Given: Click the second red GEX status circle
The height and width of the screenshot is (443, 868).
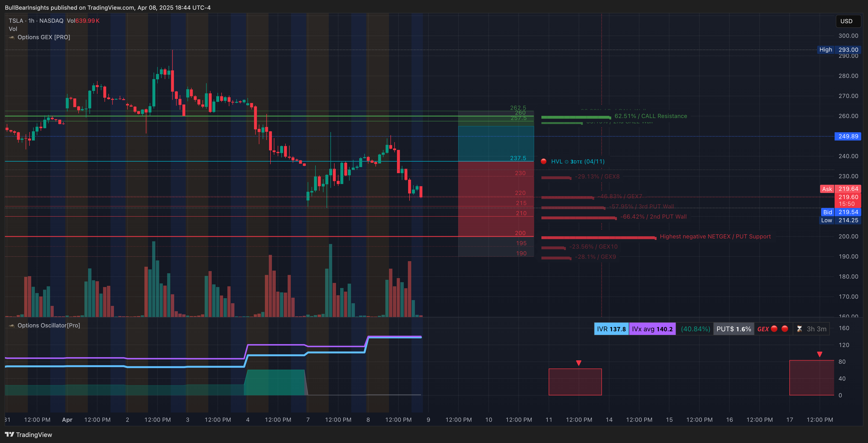Looking at the screenshot, I should tap(785, 329).
